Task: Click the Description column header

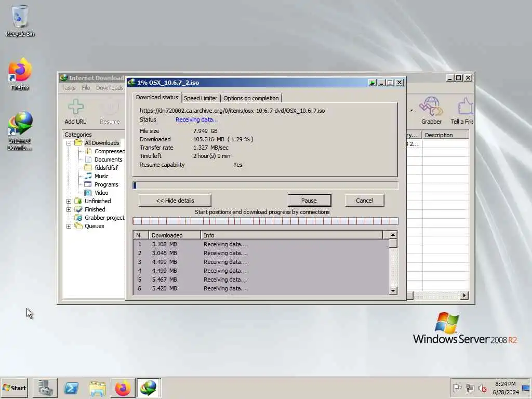Action: (445, 135)
